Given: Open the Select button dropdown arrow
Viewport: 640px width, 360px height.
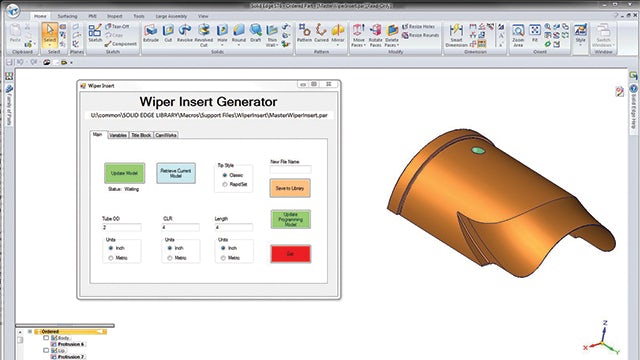Looking at the screenshot, I should click(49, 44).
